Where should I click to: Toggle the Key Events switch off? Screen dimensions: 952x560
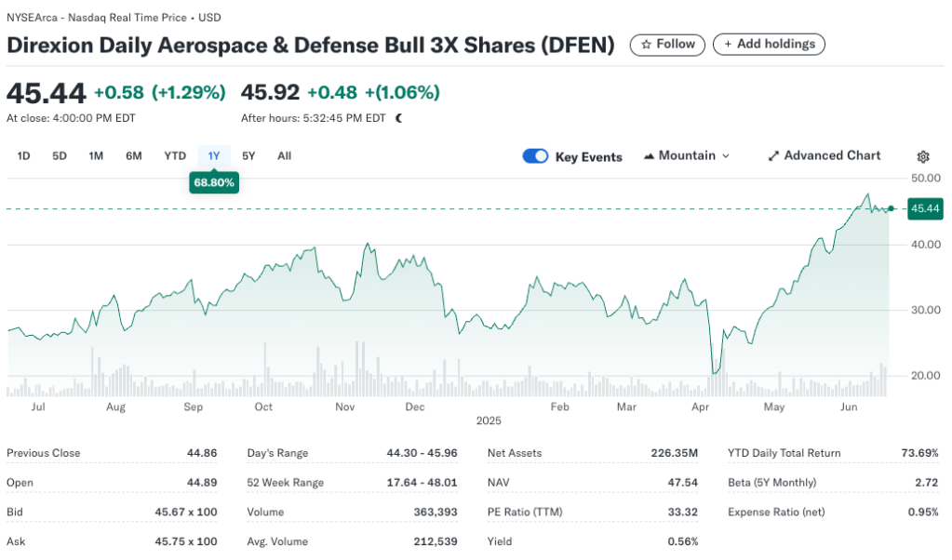535,156
